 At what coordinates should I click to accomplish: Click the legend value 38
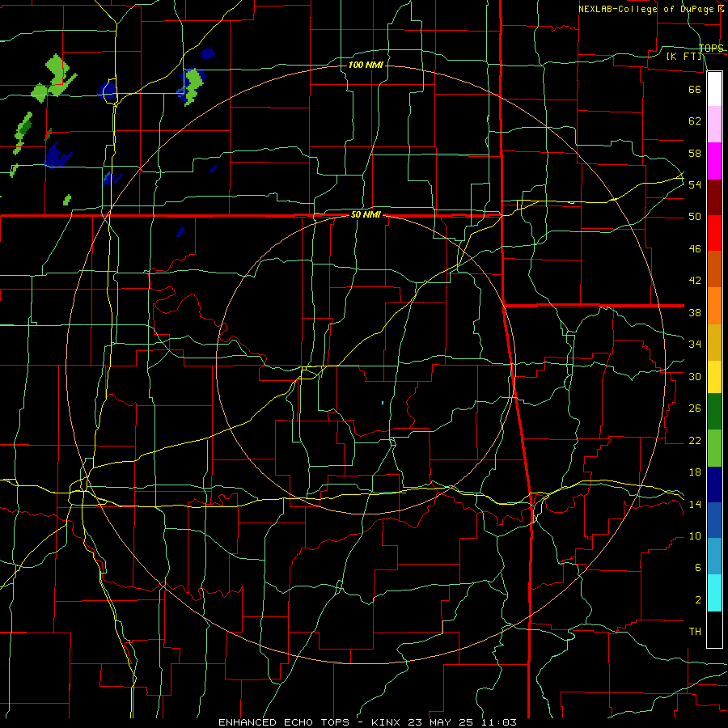point(695,312)
